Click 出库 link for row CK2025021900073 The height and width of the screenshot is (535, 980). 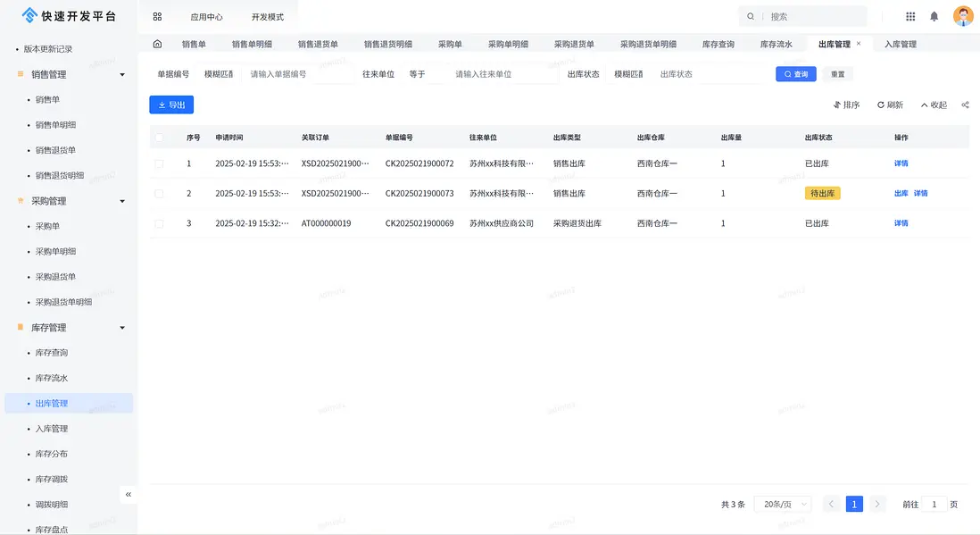[x=901, y=194]
